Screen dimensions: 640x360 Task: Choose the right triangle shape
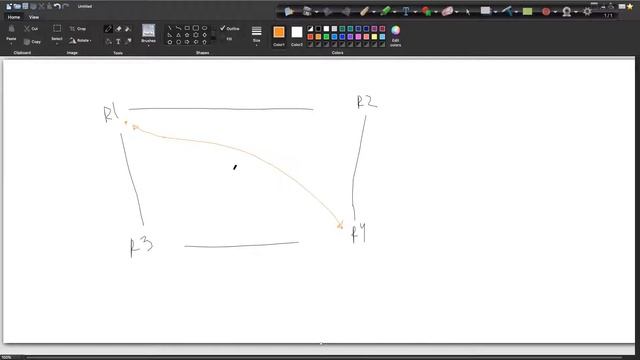pos(170,35)
